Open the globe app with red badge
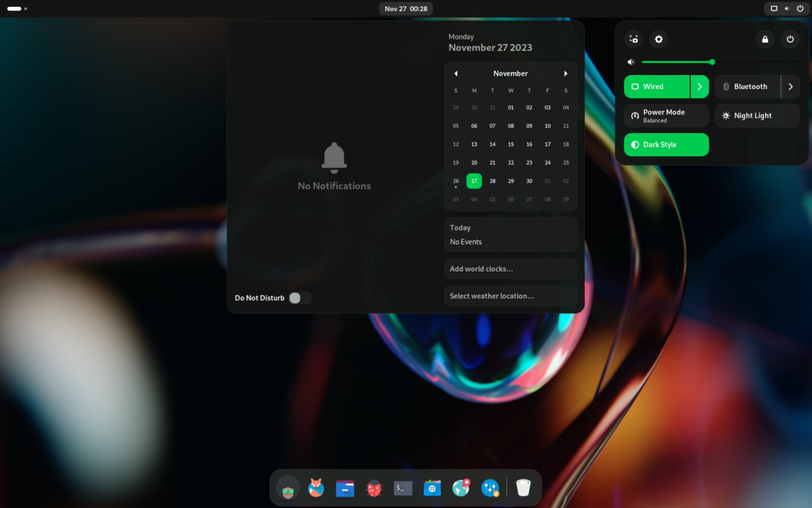This screenshot has height=508, width=812. tap(461, 488)
